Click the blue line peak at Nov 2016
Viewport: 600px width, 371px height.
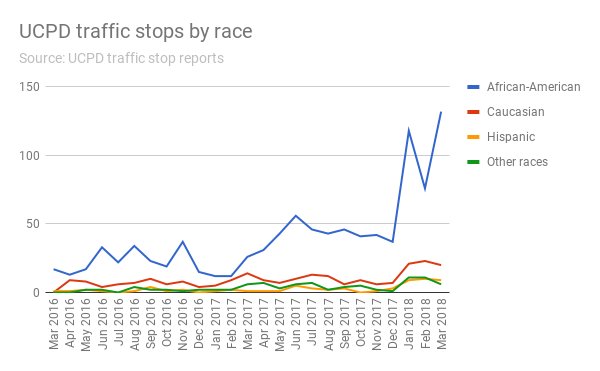coord(183,242)
